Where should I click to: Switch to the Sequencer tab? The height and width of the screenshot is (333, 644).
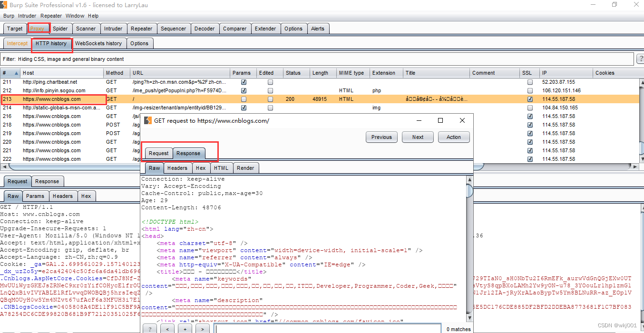[x=174, y=29]
